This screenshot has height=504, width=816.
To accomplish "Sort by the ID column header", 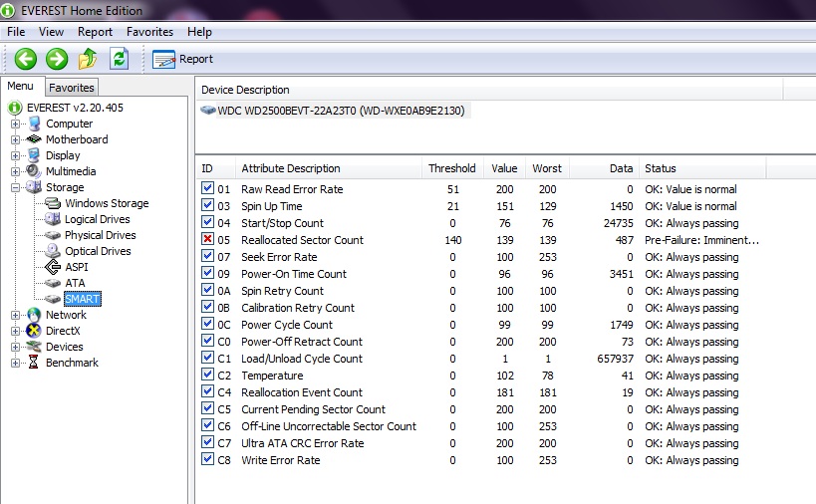I will click(x=215, y=168).
